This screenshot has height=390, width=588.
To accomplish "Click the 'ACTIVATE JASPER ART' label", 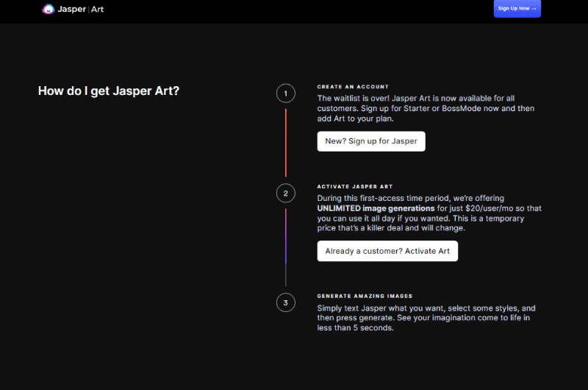I will [355, 187].
